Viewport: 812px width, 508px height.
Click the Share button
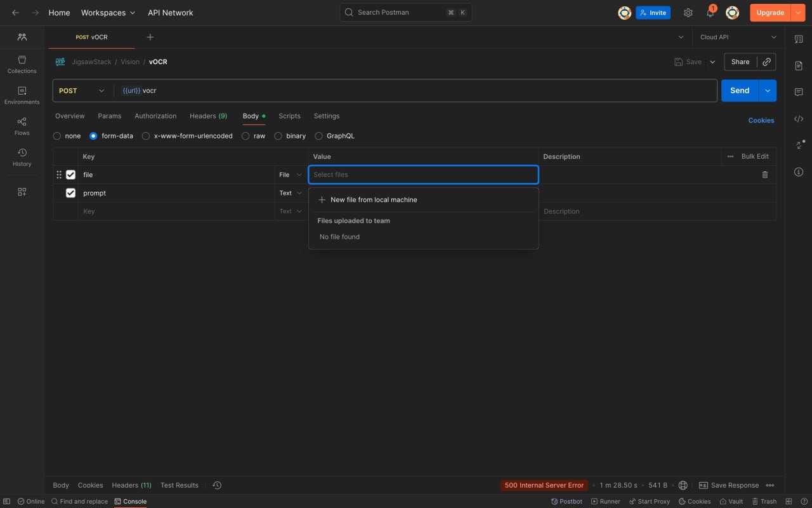tap(740, 62)
